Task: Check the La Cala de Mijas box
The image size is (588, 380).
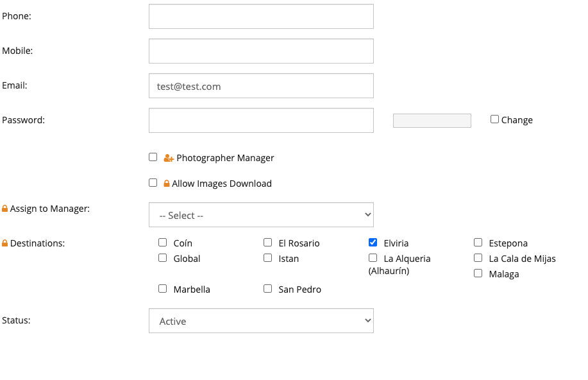Action: coord(478,257)
